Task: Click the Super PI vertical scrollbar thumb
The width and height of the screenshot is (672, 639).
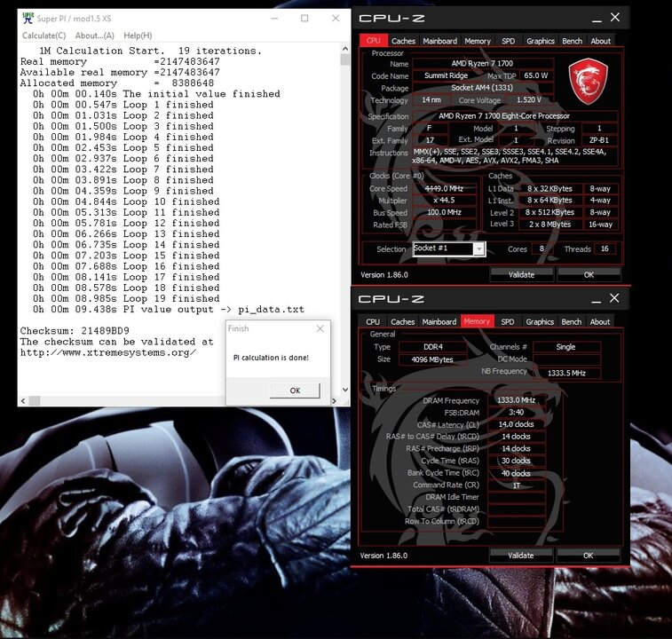Action: click(345, 59)
